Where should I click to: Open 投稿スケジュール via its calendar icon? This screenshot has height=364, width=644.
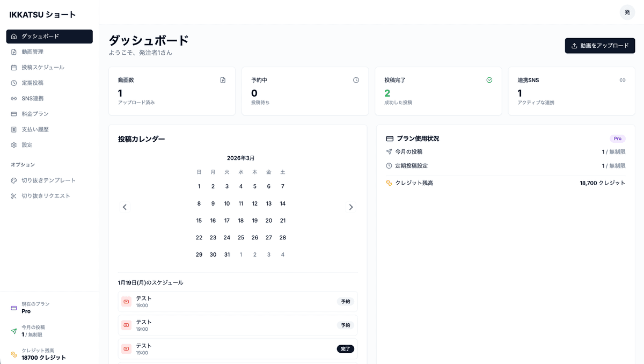(x=12, y=67)
